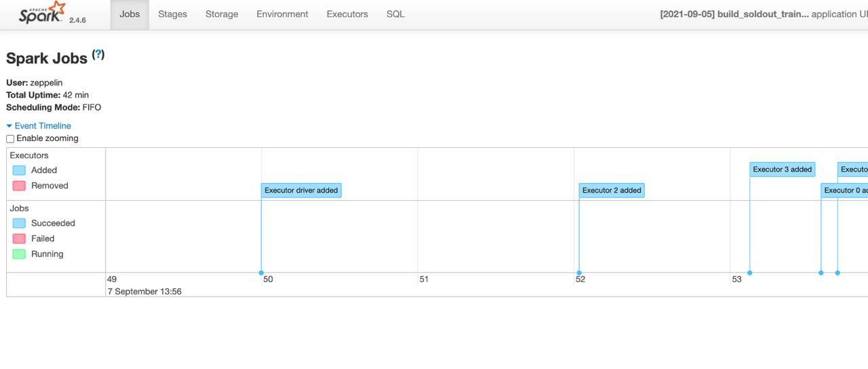Click the green Running jobs swatch
Image resolution: width=868 pixels, height=369 pixels.
tap(19, 254)
